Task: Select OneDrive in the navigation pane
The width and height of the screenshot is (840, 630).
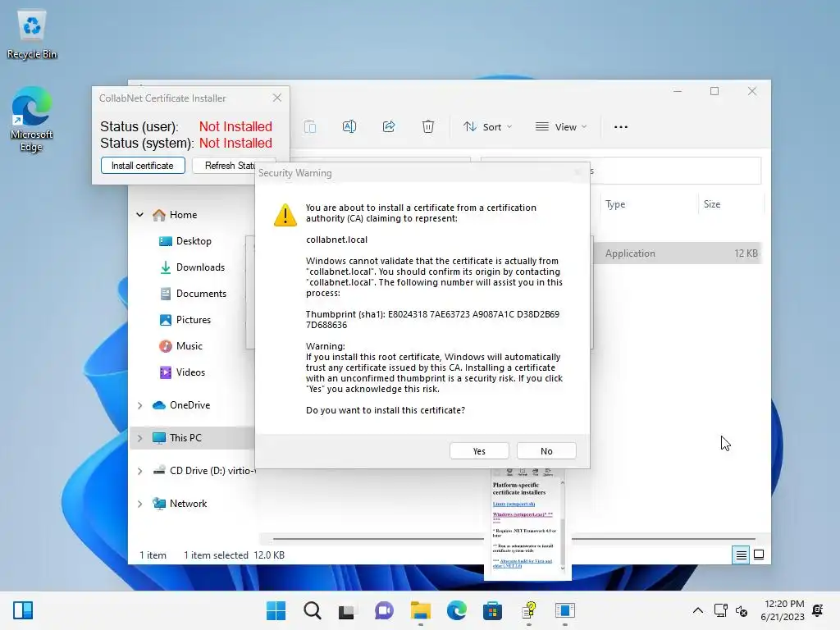Action: coord(189,405)
